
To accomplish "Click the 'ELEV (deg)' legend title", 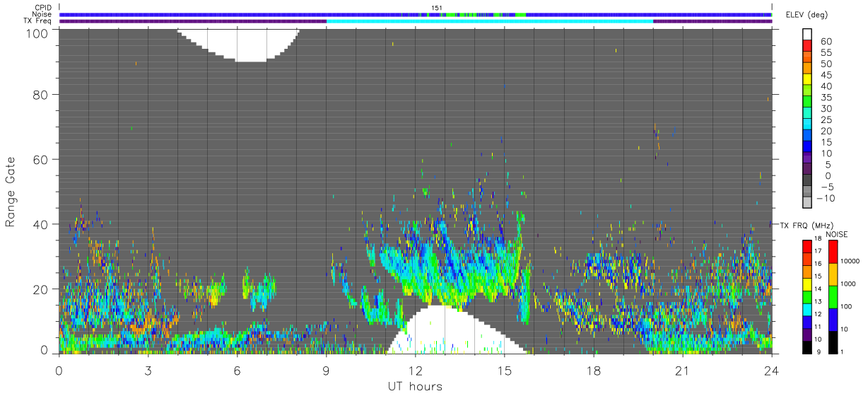I will tap(807, 15).
